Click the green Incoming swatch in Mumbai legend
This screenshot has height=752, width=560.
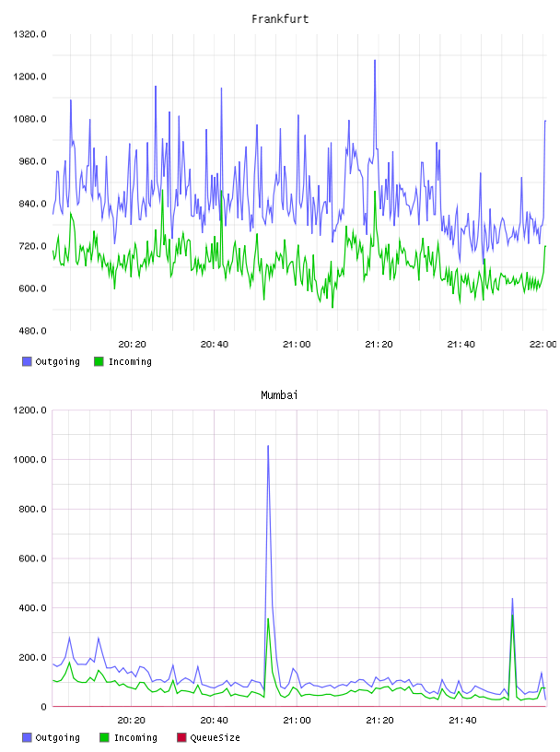point(104,737)
